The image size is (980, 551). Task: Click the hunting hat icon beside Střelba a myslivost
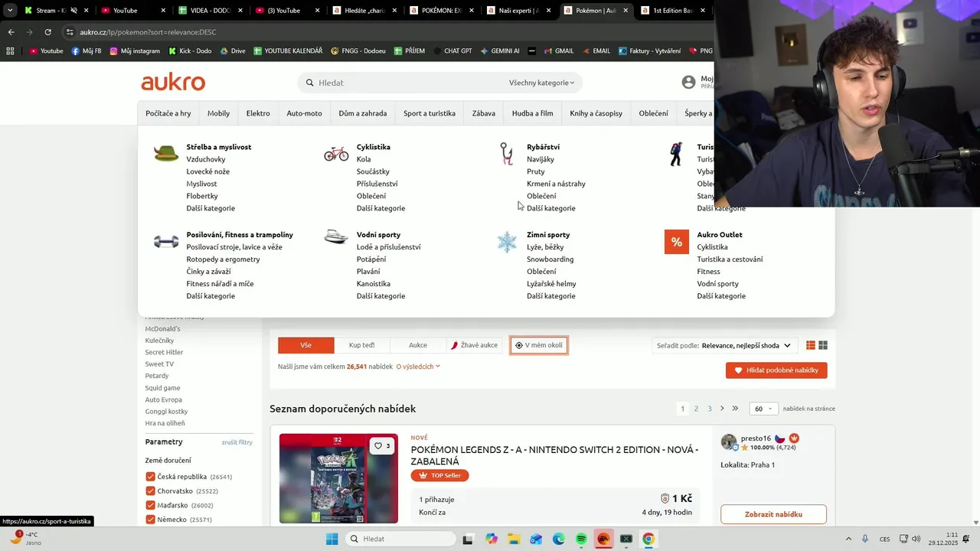(165, 153)
